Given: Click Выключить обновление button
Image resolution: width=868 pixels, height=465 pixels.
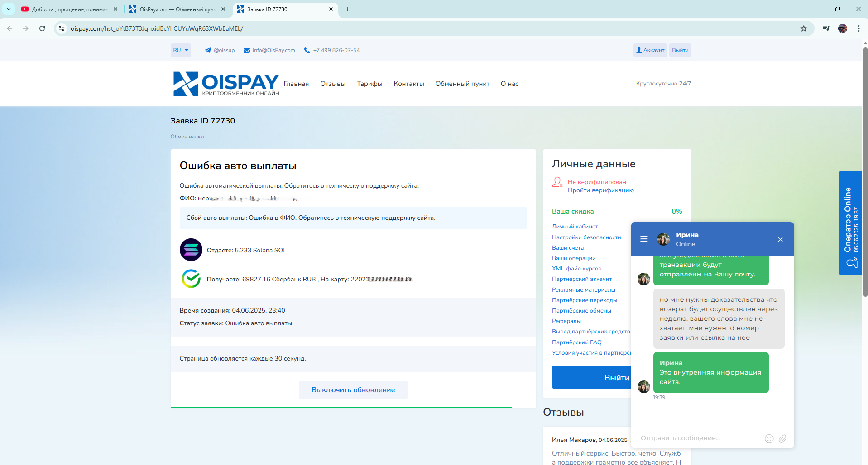Looking at the screenshot, I should point(353,390).
